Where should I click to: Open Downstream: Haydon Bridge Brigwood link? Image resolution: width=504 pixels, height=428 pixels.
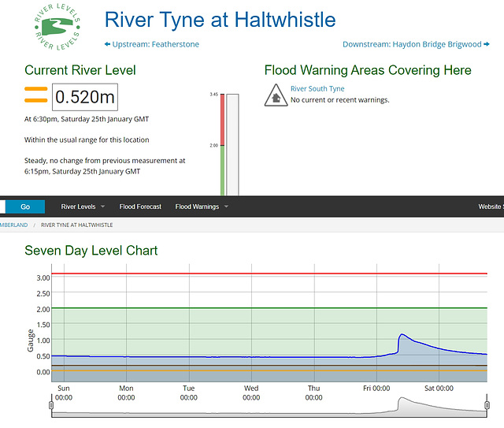tap(412, 44)
